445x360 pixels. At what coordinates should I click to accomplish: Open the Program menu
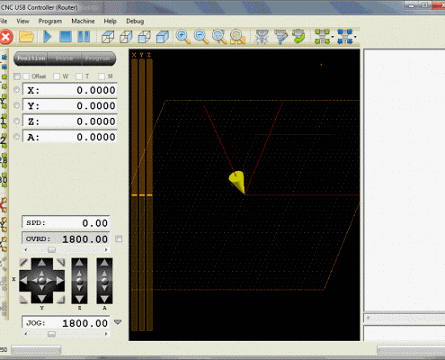click(x=50, y=21)
